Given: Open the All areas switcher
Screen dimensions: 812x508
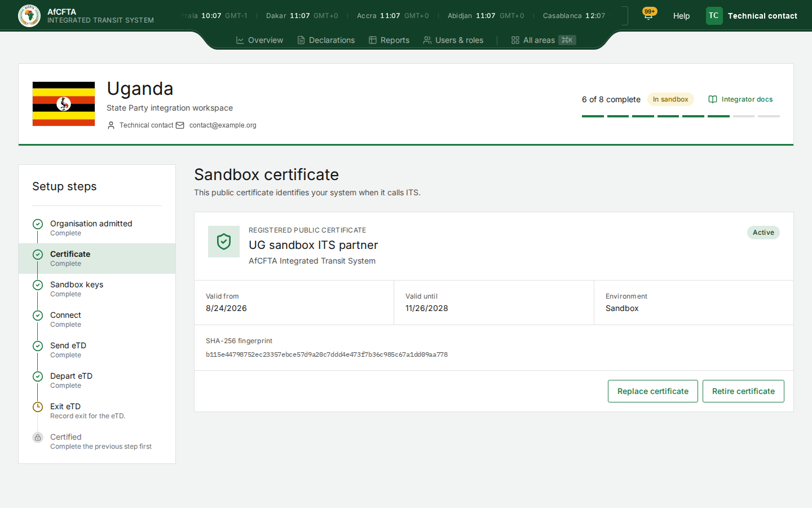Looking at the screenshot, I should click(x=544, y=40).
